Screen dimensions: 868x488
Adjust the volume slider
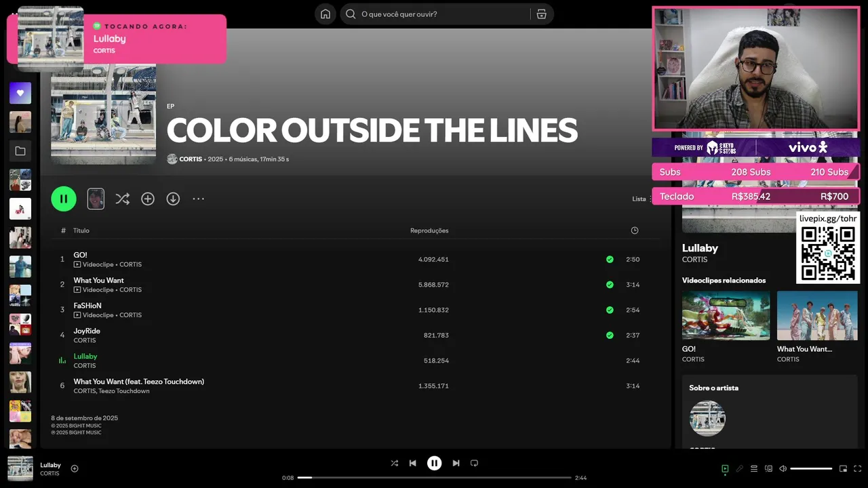[x=811, y=468]
